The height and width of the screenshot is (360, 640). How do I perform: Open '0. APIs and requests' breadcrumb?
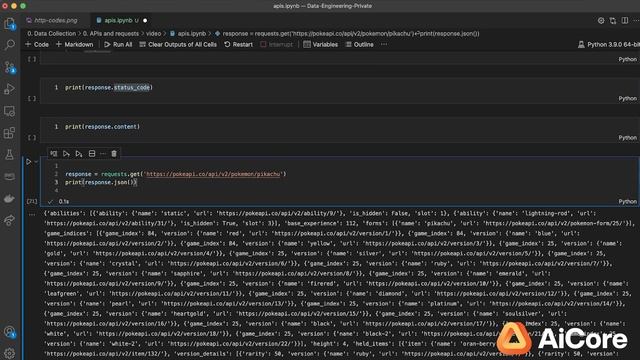(x=111, y=34)
